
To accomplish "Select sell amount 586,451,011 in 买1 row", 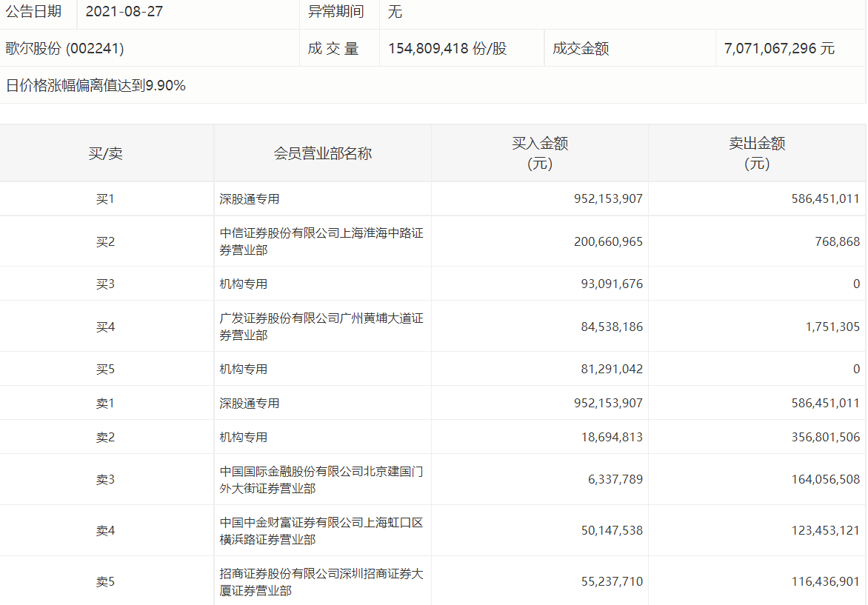I will 825,198.
